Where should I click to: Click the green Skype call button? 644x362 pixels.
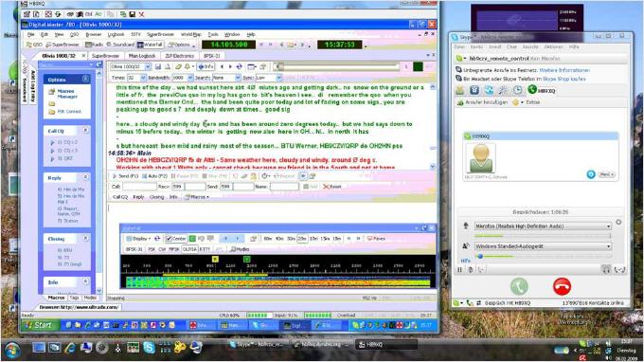[x=519, y=286]
